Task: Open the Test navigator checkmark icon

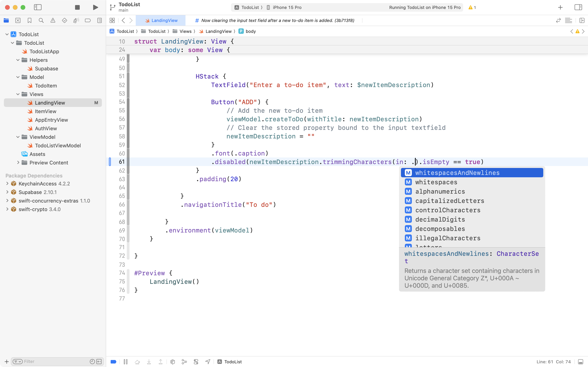Action: coord(64,20)
